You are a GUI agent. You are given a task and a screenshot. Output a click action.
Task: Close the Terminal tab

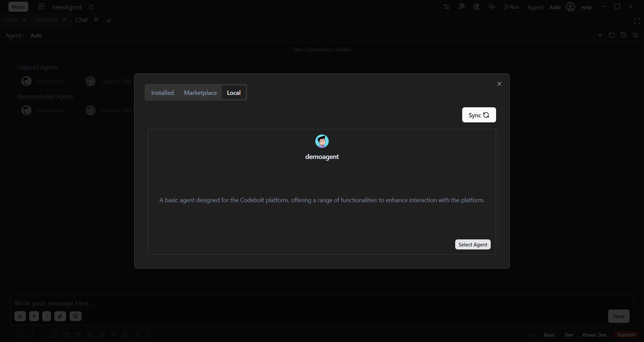point(65,19)
